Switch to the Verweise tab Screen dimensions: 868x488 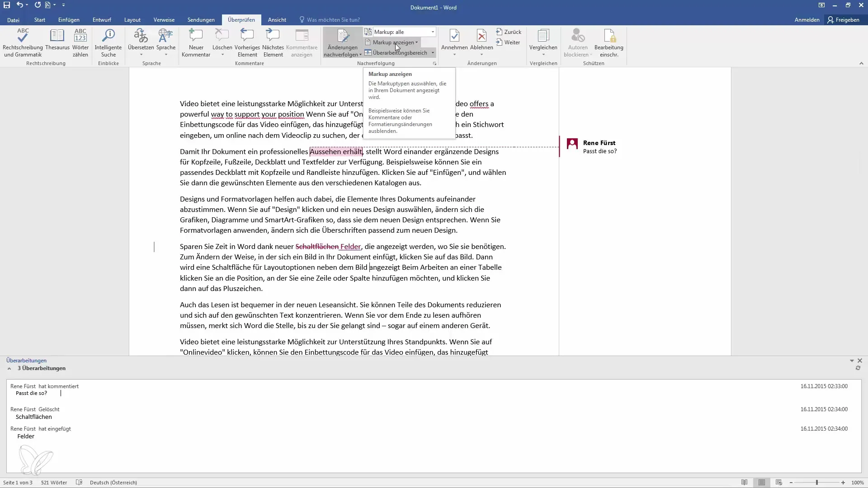point(164,19)
